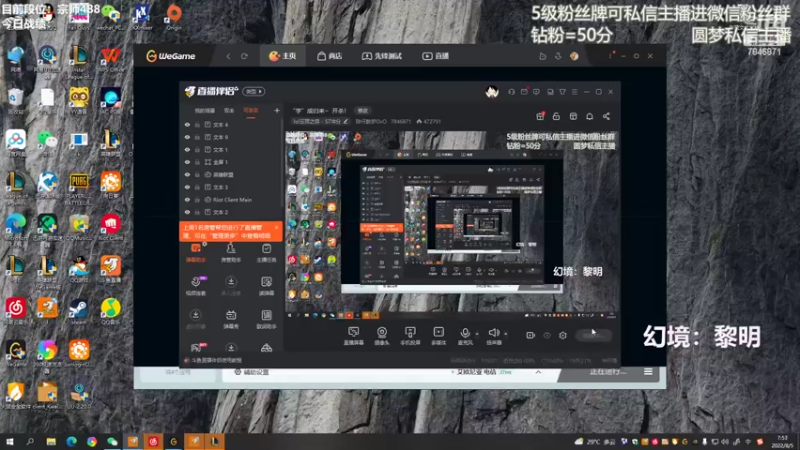The height and width of the screenshot is (450, 800).
Task: Click the streamer avatar in title bar
Action: point(492,92)
